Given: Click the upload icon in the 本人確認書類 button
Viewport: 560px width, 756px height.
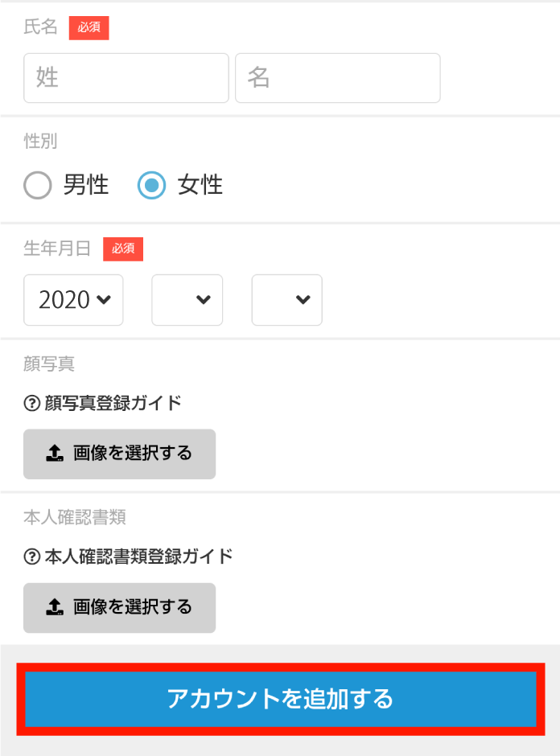Looking at the screenshot, I should click(55, 608).
